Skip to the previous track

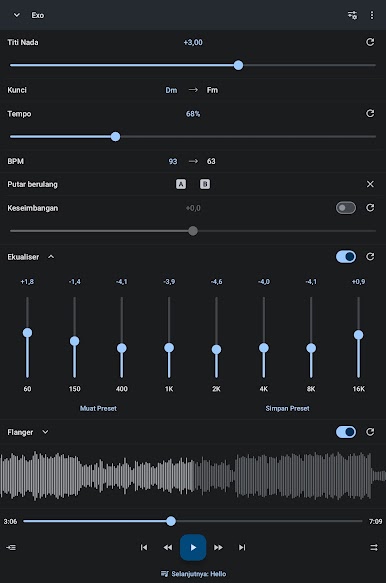point(144,547)
